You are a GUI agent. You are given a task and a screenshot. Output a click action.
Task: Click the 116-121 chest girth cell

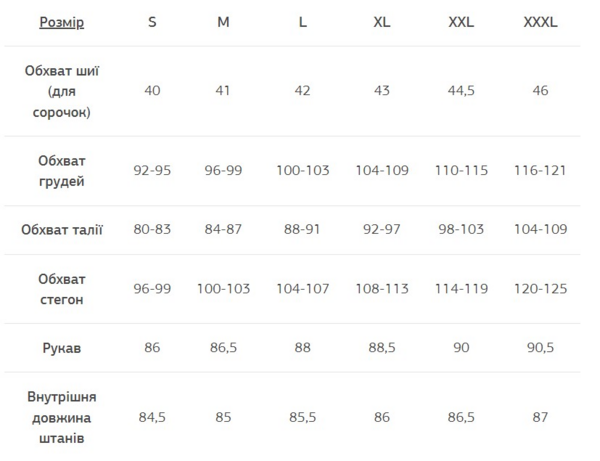click(540, 171)
